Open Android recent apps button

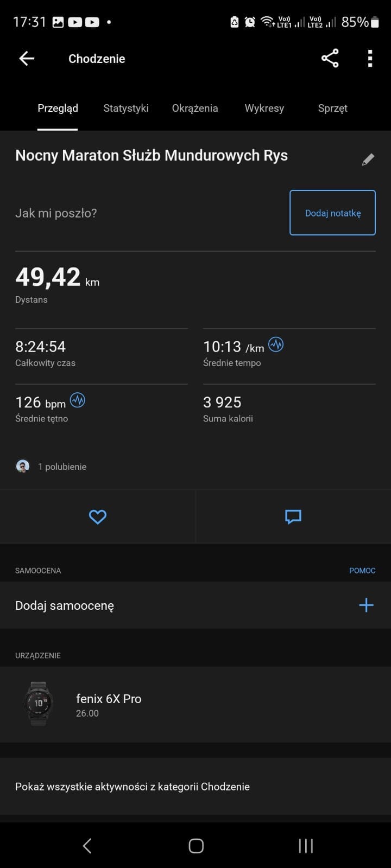tap(306, 846)
